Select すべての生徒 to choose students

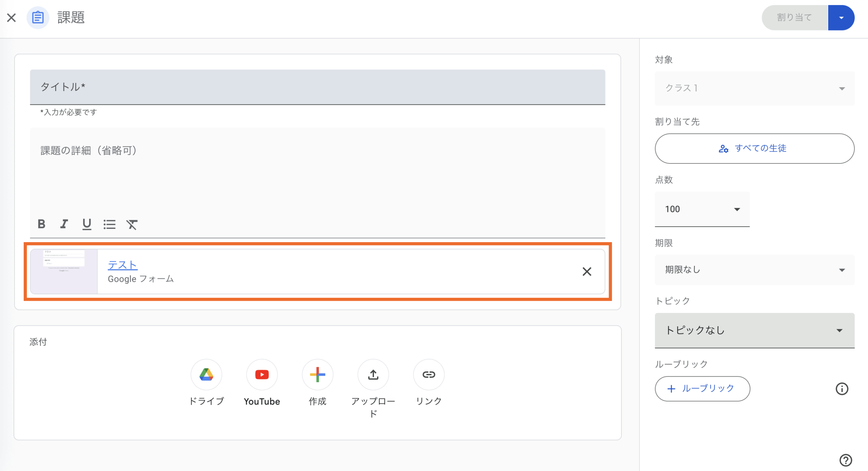[x=754, y=148]
